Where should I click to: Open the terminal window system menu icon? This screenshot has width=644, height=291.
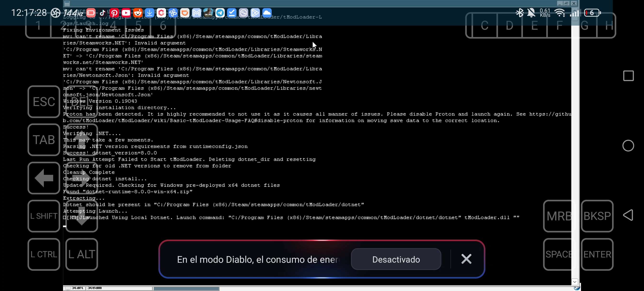click(67, 3)
